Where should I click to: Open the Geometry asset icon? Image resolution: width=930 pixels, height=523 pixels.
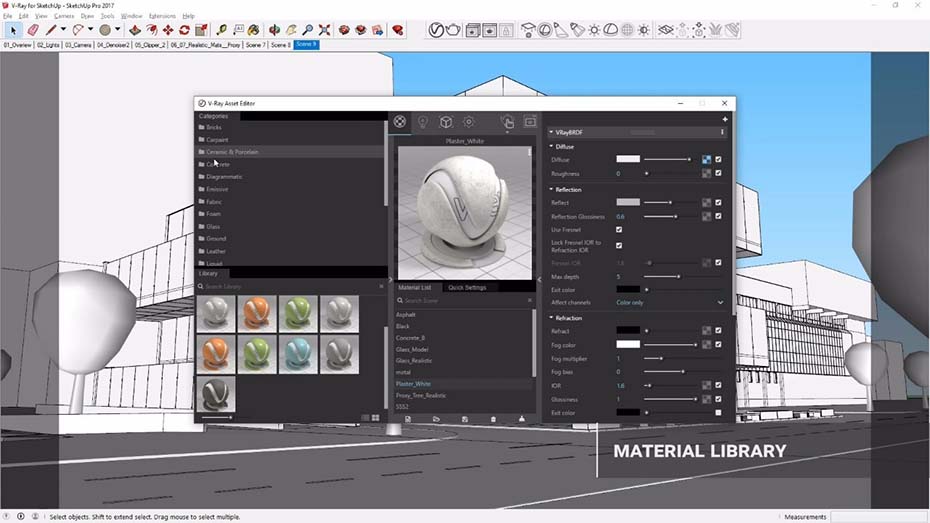tap(446, 121)
